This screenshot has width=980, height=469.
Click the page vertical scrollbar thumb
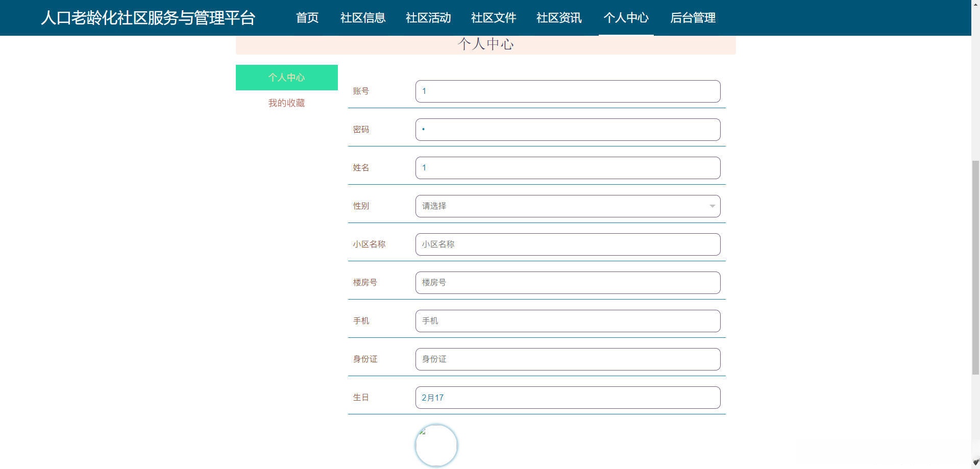coord(975,268)
